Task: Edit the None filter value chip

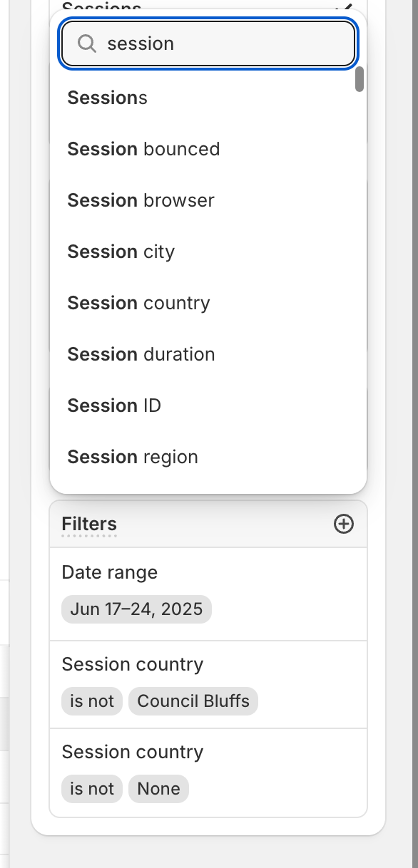Action: 158,789
